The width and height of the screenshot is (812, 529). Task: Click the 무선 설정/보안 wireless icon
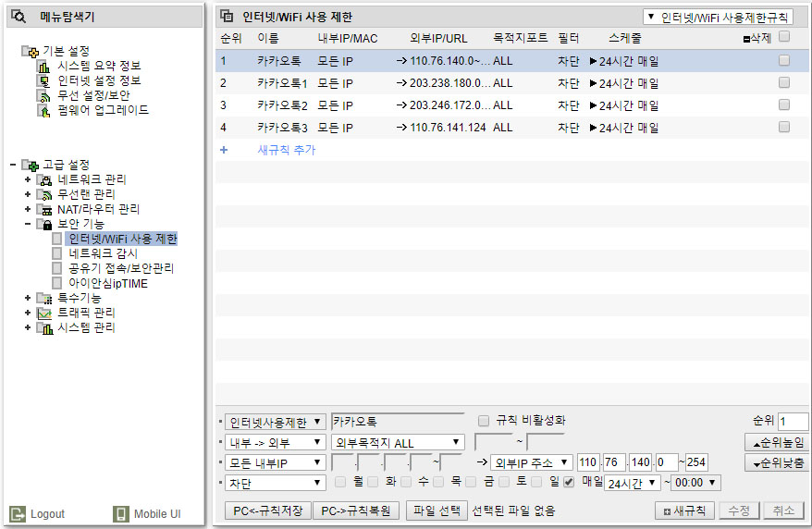point(44,96)
